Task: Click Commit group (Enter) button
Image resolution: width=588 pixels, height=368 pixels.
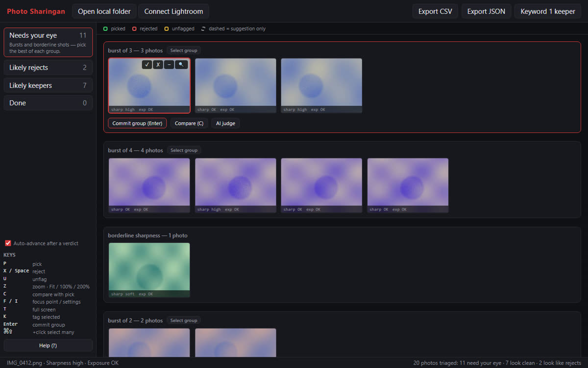Action: [x=137, y=123]
